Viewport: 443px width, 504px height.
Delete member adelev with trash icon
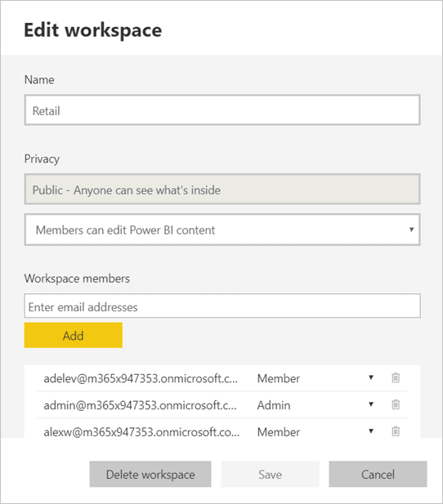point(396,377)
